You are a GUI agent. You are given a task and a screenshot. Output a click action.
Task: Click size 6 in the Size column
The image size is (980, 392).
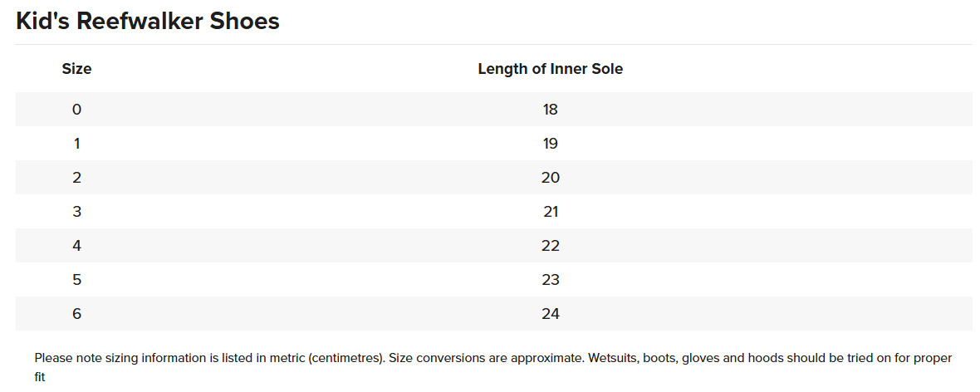[76, 313]
